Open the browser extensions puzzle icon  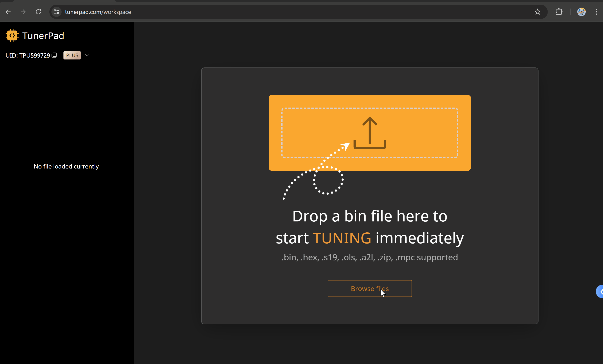point(559,12)
